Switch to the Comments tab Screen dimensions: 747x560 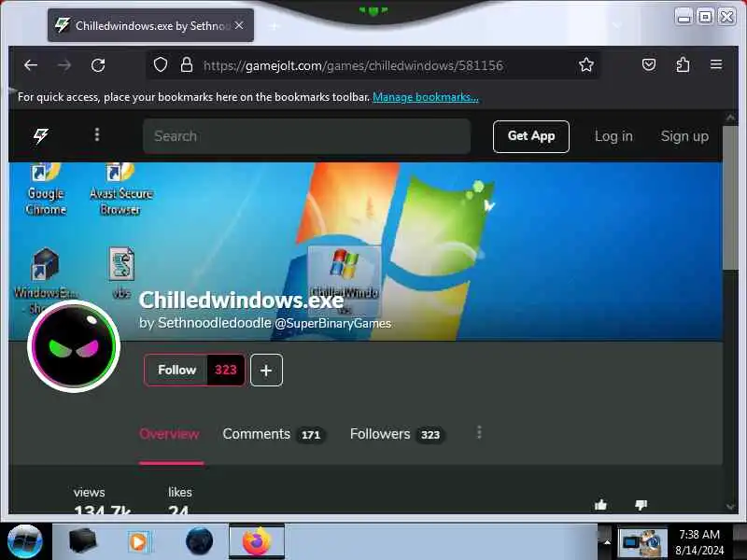(274, 434)
